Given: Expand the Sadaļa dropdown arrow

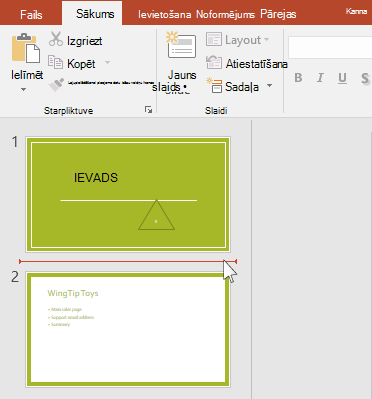Looking at the screenshot, I should pos(269,86).
